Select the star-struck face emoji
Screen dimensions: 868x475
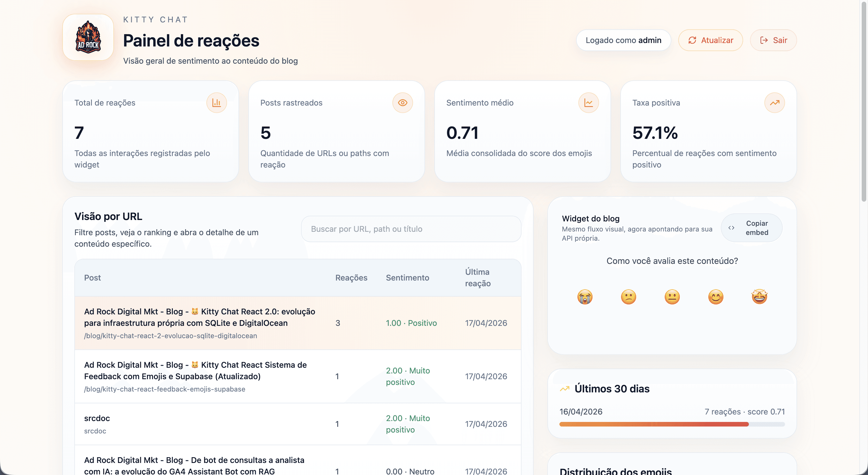(x=759, y=297)
